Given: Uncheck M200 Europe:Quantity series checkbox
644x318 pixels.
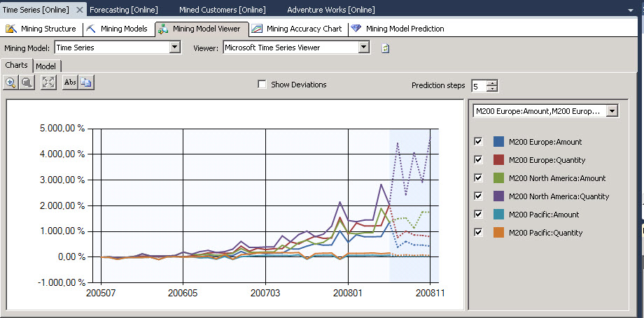Looking at the screenshot, I should [478, 159].
